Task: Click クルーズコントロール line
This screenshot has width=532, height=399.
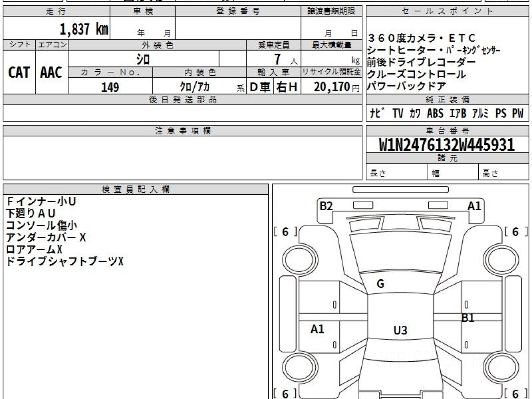Action: [417, 74]
